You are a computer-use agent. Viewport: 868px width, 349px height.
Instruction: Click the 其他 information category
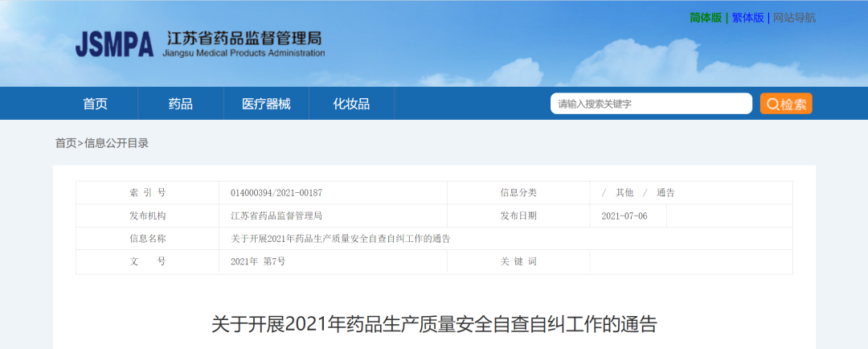click(624, 193)
